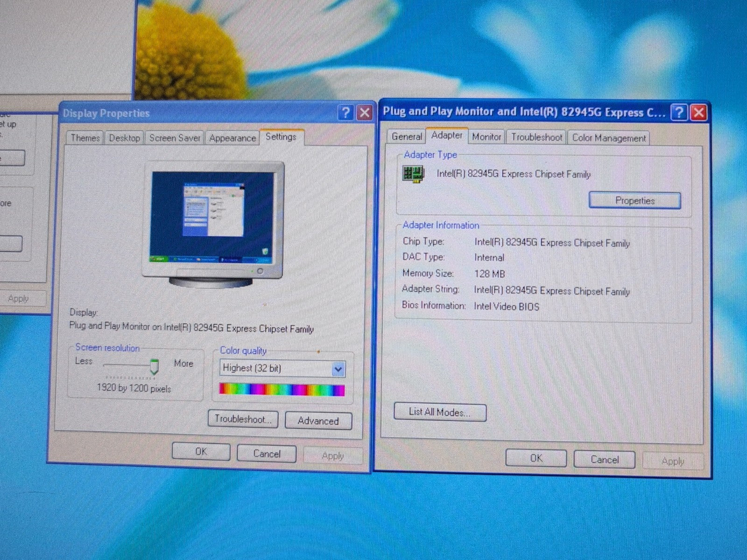Click the Color quality dropdown arrow
Screen dimensions: 747x560
338,370
